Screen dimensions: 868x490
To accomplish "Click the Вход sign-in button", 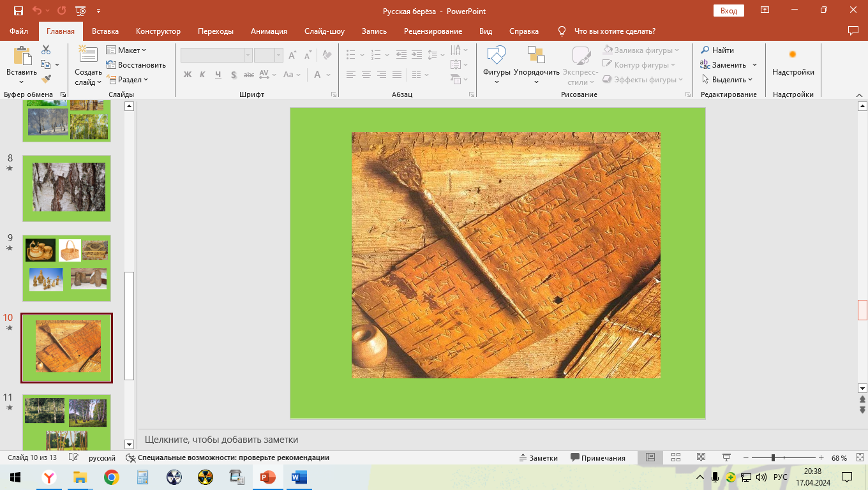I will tap(729, 11).
